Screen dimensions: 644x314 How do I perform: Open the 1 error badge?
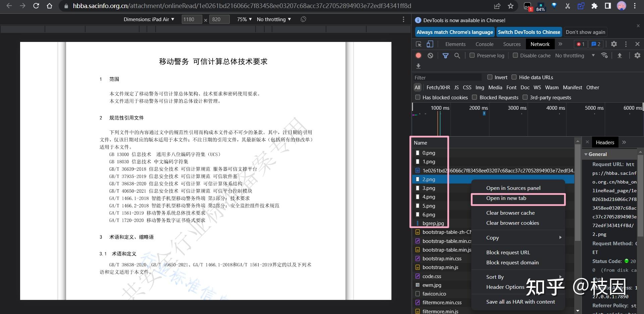click(x=580, y=44)
